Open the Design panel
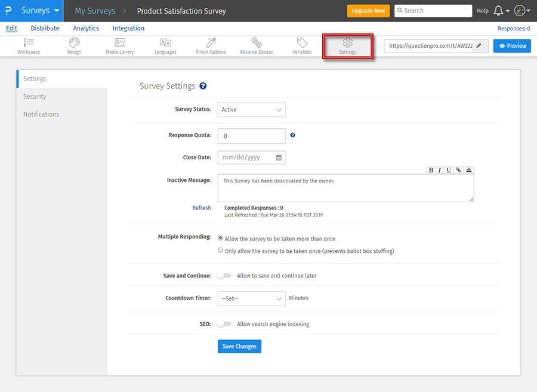The height and width of the screenshot is (392, 537). [74, 46]
